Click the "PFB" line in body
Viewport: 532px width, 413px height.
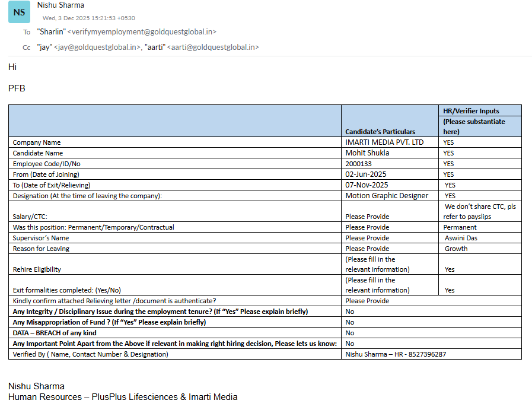point(17,88)
